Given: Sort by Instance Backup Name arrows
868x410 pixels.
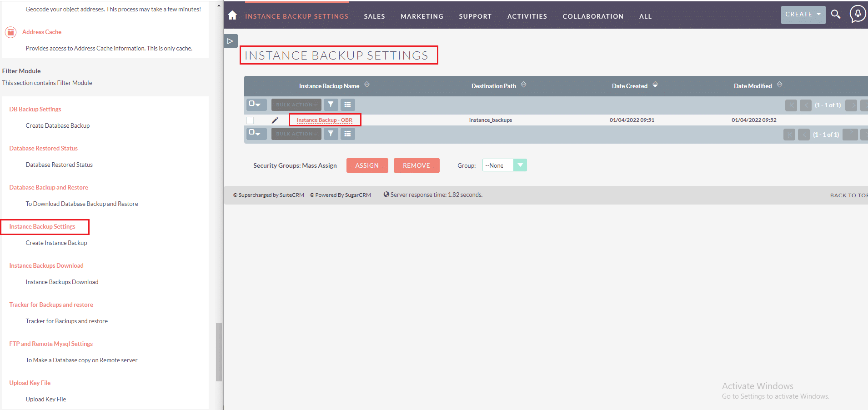Looking at the screenshot, I should coord(367,85).
